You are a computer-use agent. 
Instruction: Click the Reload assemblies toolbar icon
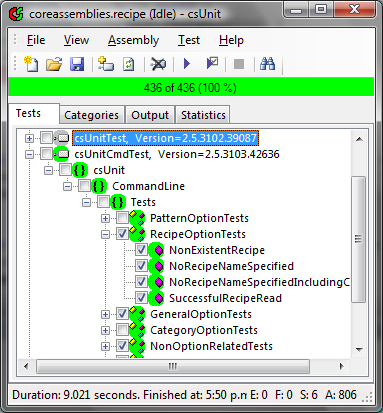click(x=129, y=64)
